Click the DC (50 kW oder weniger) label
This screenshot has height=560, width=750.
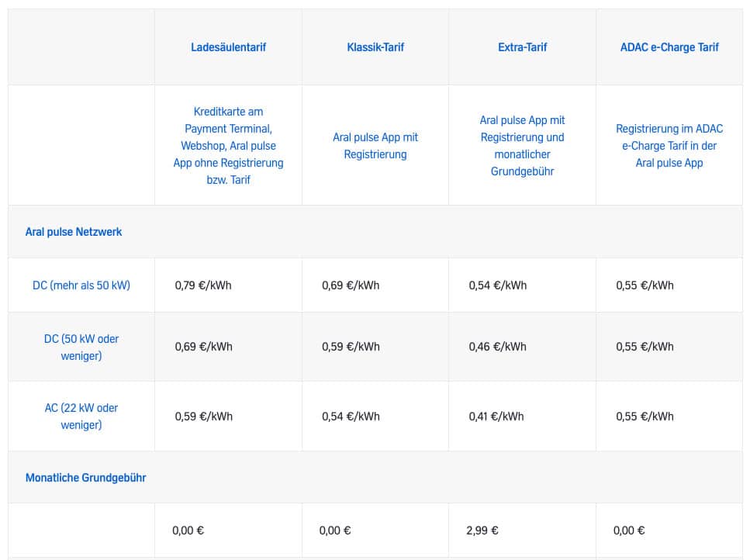pyautogui.click(x=81, y=347)
